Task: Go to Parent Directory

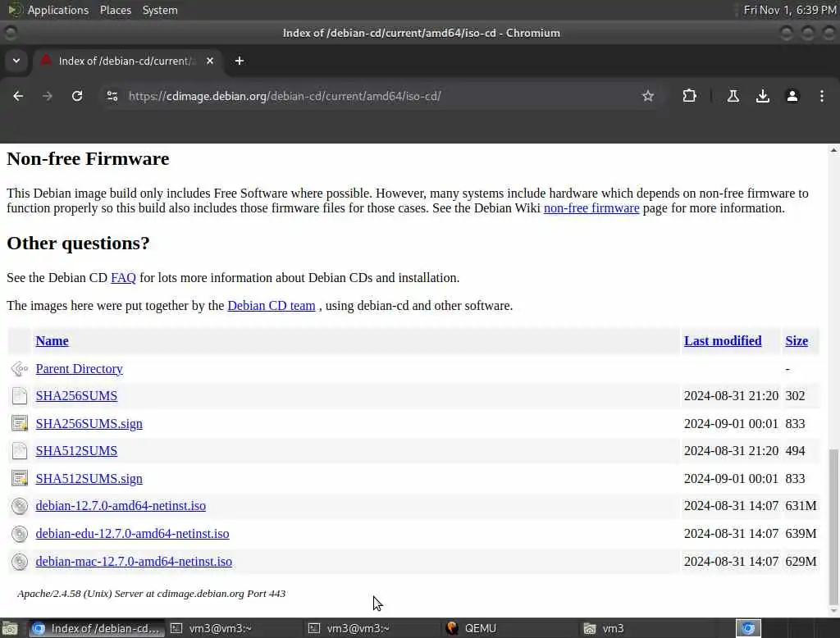Action: tap(80, 368)
